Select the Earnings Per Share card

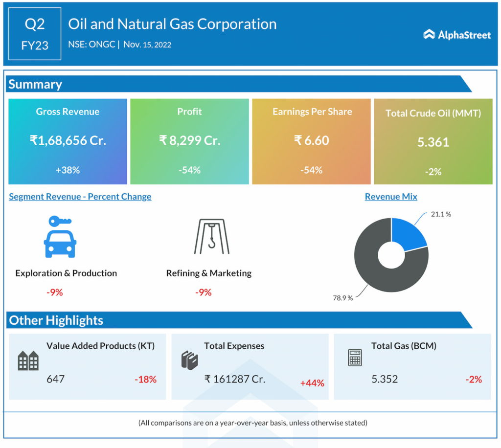pos(311,141)
